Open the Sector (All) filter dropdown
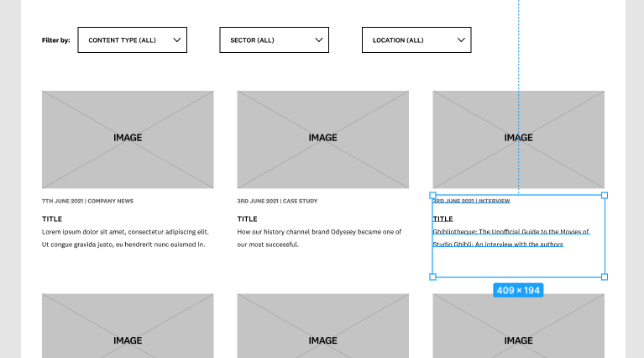644x358 pixels. (274, 39)
